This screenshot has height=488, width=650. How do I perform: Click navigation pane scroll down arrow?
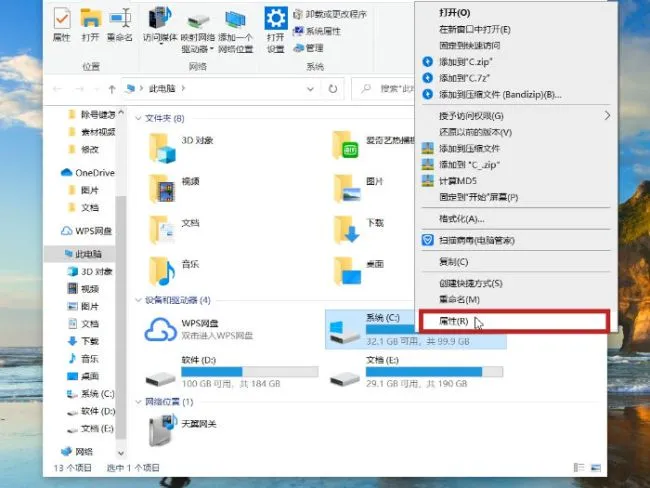(x=121, y=453)
